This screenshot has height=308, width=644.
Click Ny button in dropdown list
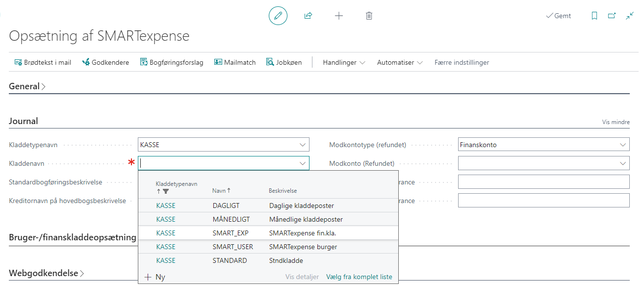(155, 277)
